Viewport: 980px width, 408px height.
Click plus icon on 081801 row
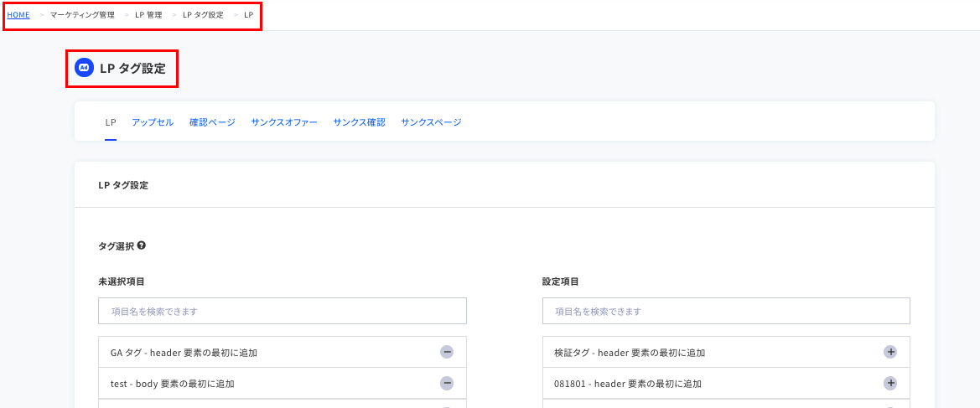click(x=890, y=383)
